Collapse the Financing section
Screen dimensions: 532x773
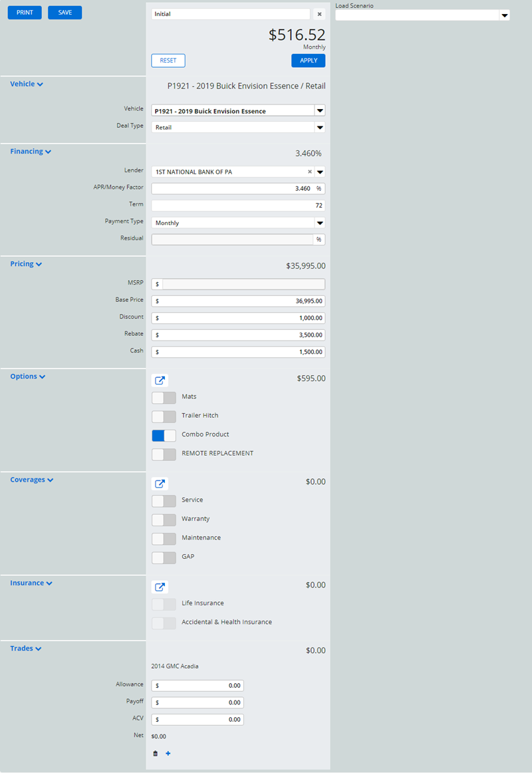pyautogui.click(x=30, y=152)
